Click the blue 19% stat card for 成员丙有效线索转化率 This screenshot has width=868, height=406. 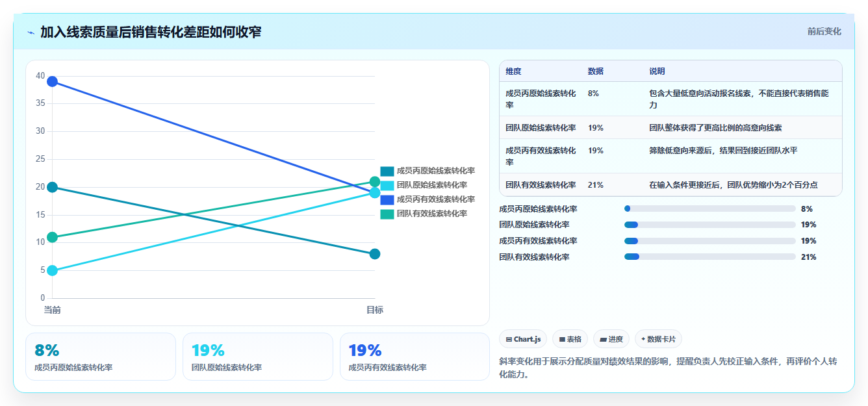point(415,357)
